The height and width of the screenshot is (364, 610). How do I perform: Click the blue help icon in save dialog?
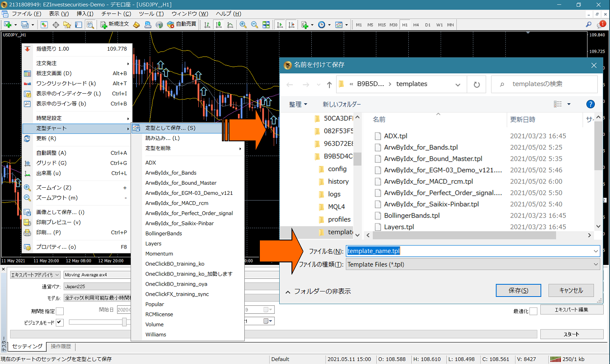pos(590,104)
